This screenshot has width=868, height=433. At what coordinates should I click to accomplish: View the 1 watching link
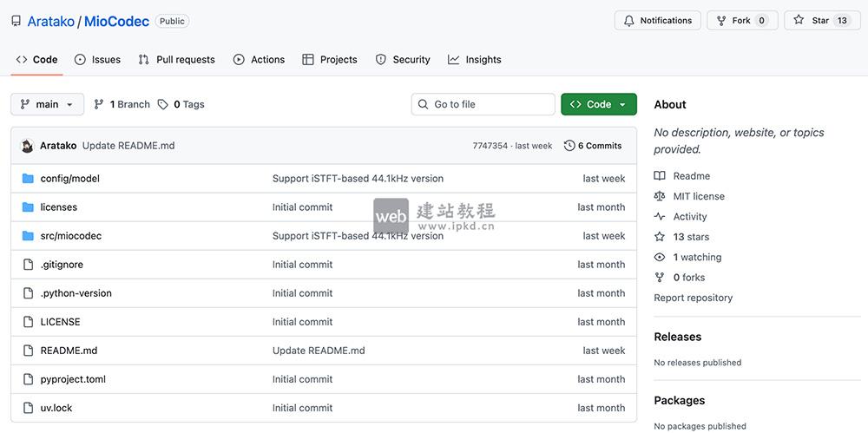(x=697, y=257)
